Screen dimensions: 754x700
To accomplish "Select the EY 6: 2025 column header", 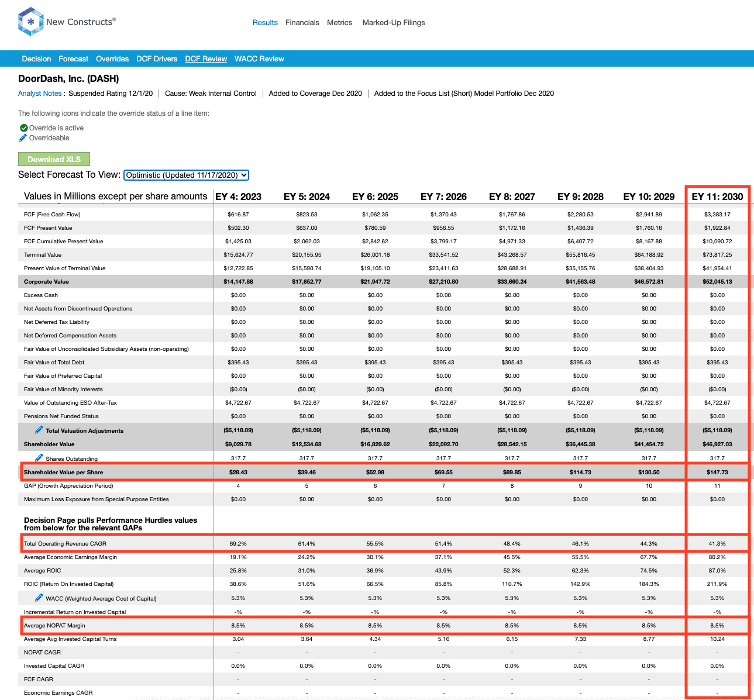I will (x=375, y=196).
